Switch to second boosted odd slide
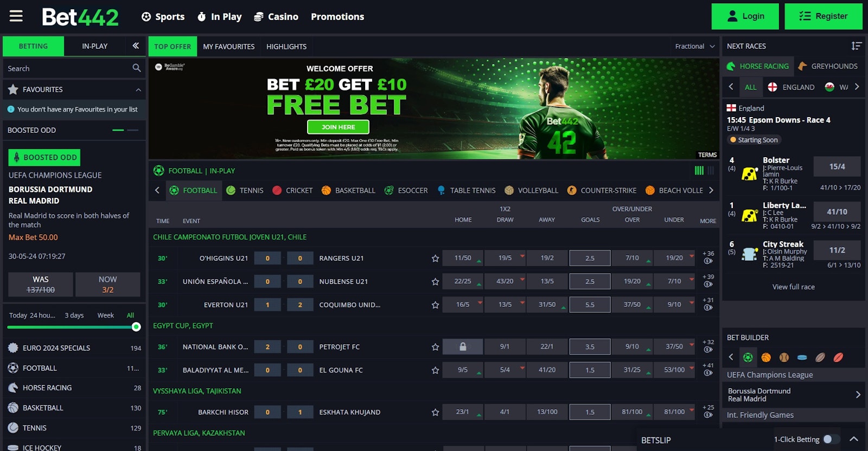The height and width of the screenshot is (451, 868). [133, 130]
